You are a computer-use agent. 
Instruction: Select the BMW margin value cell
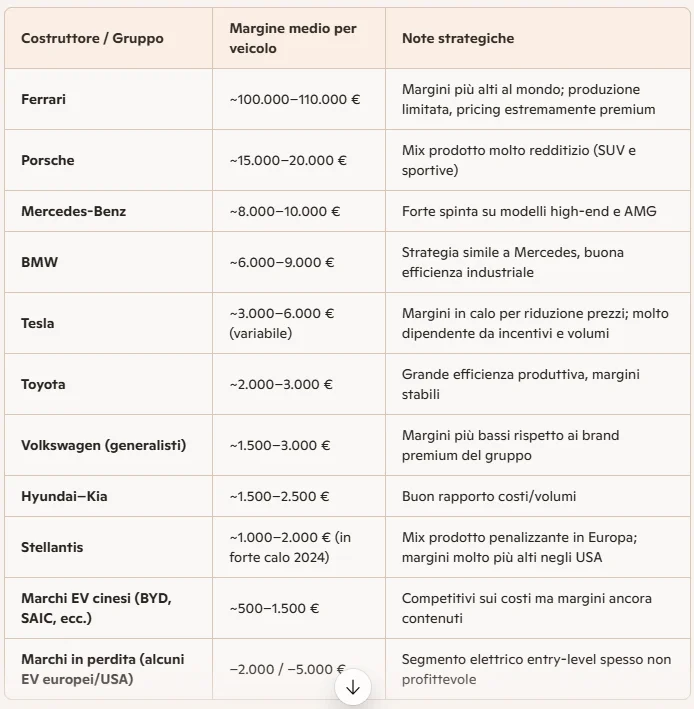pos(299,262)
